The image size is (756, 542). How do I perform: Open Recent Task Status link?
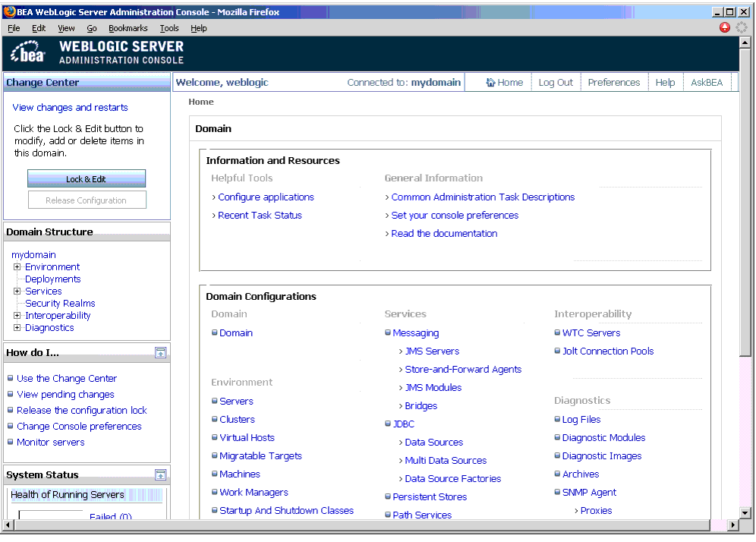[x=260, y=215]
